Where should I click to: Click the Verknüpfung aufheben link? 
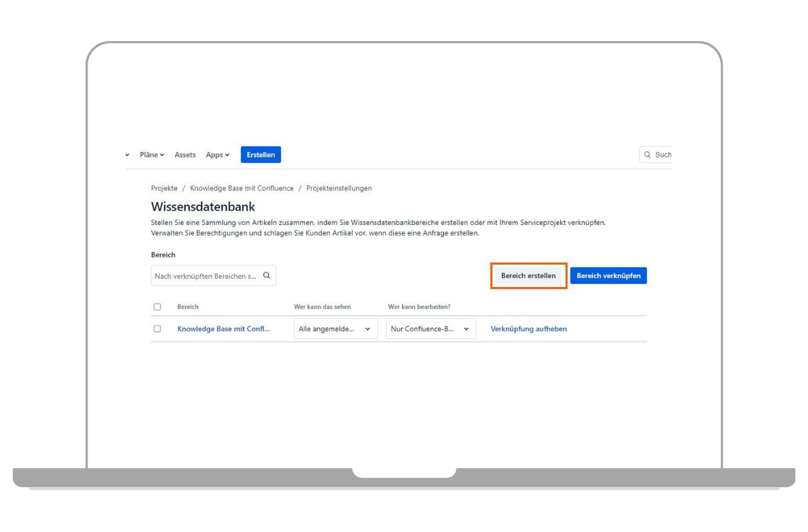529,329
